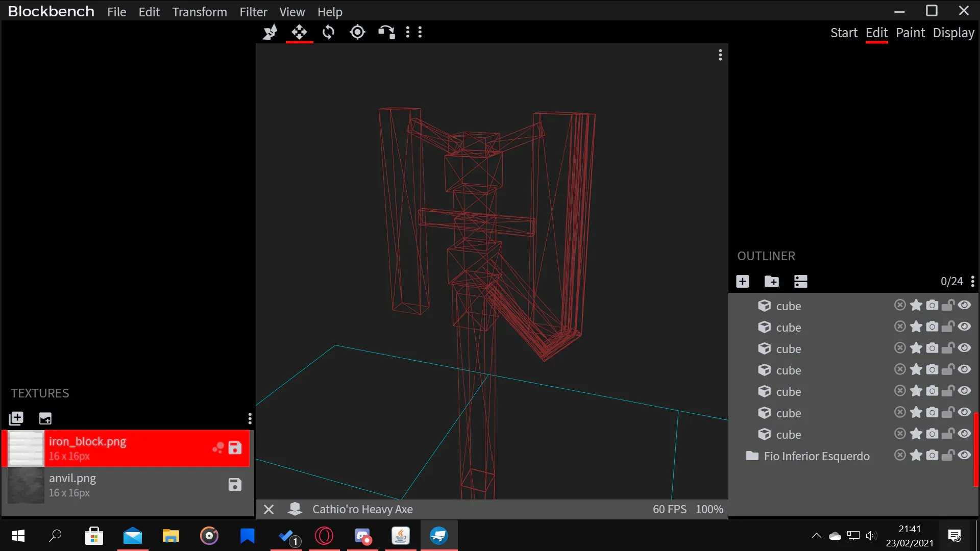Add a new group in Outliner
980x551 pixels.
(772, 281)
